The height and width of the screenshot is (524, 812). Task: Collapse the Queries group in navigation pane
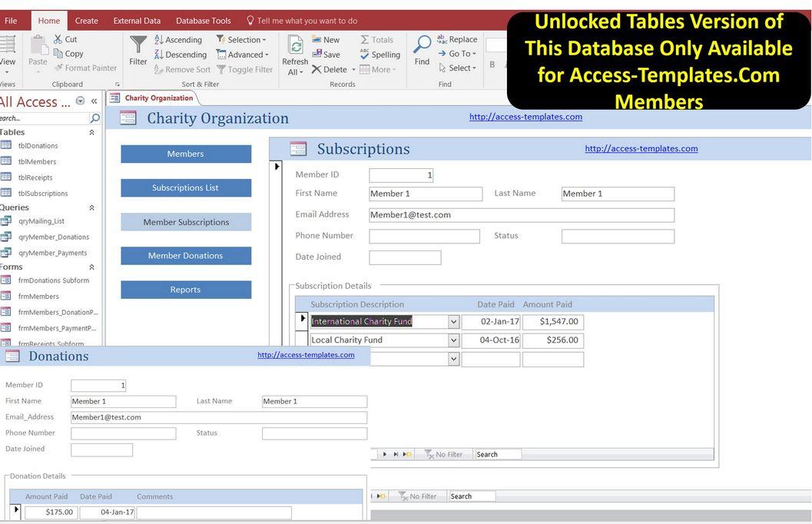tap(91, 207)
